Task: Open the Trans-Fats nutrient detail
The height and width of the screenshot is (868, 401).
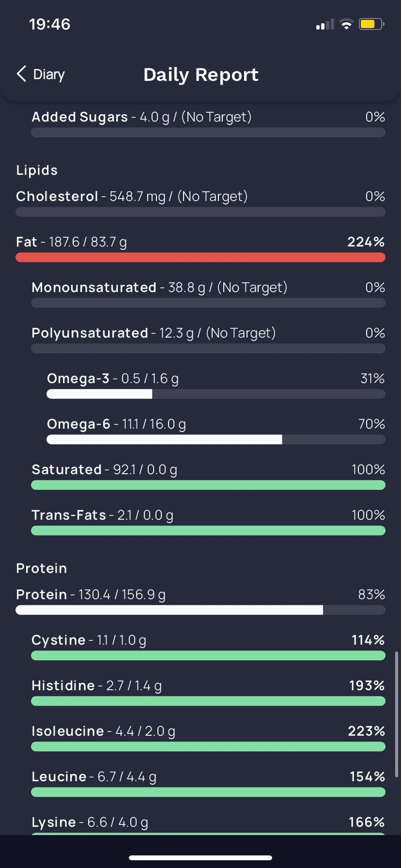Action: (x=103, y=515)
